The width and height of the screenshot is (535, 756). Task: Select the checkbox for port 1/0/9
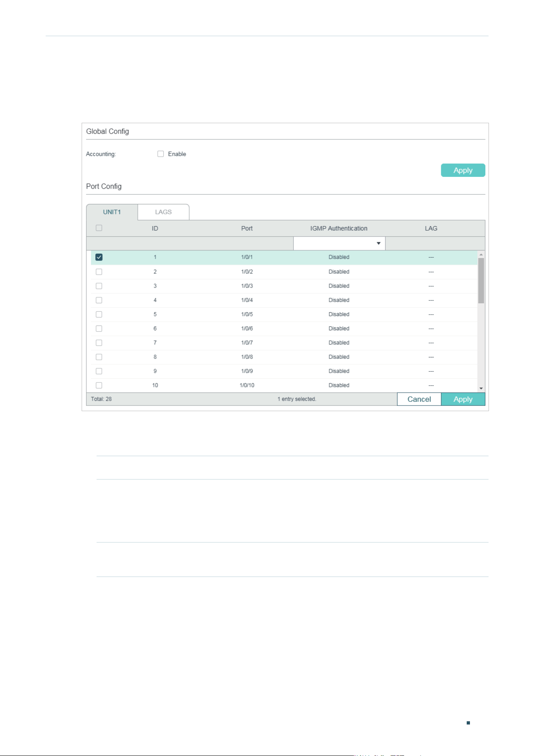99,371
